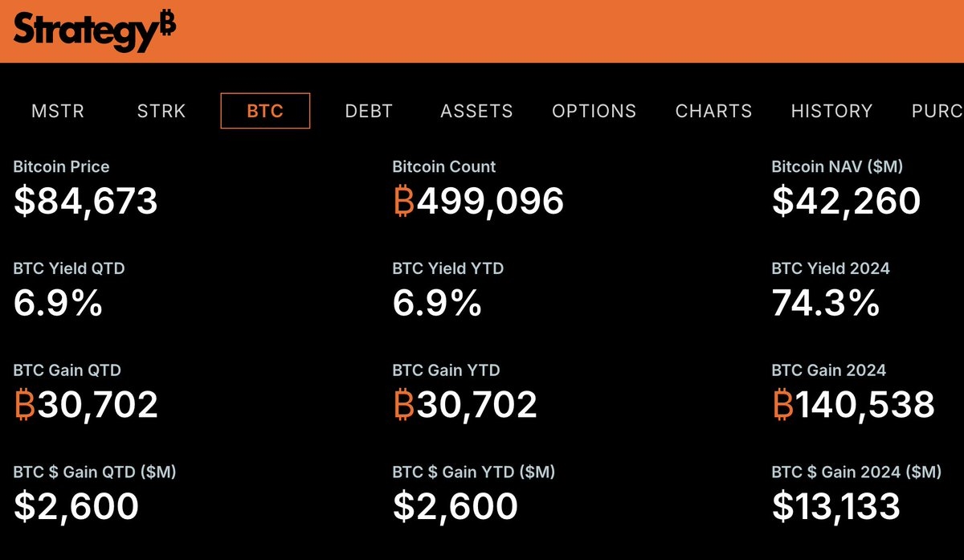Viewport: 964px width, 560px height.
Task: Click the Bitcoin symbol beside BTC Gain 2024
Action: tap(782, 405)
